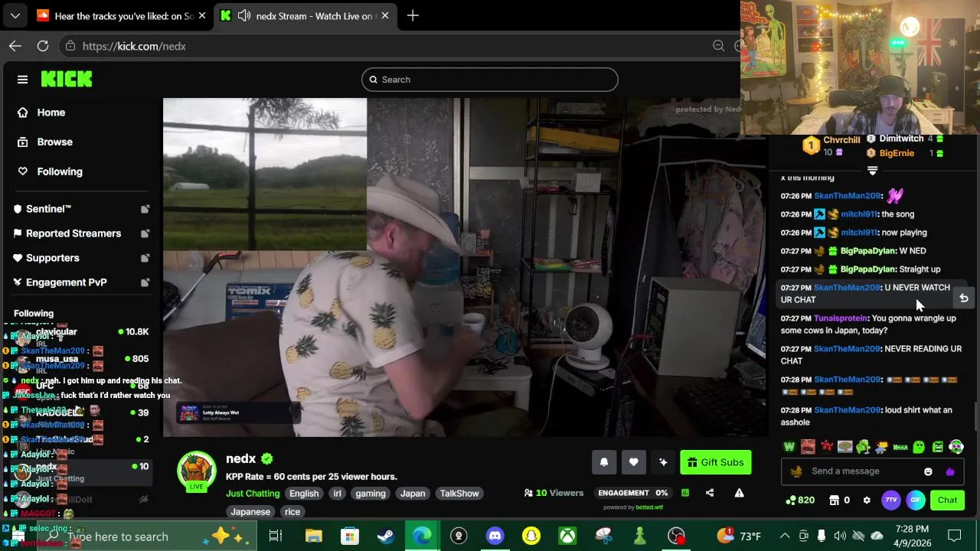Click the Sentinel external-link icon
Screen dimensions: 980x551
coord(145,209)
